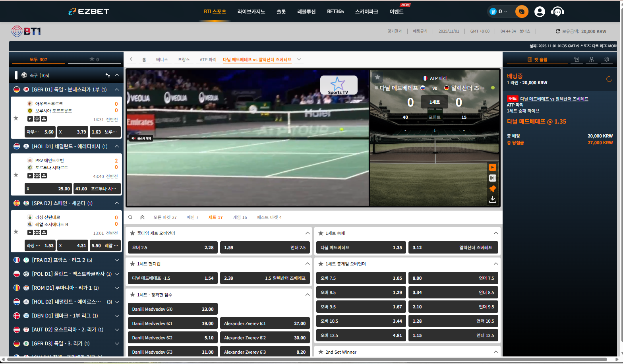Select 오버 2.5 odds at 2.28
Image resolution: width=623 pixels, height=364 pixels.
click(x=173, y=248)
